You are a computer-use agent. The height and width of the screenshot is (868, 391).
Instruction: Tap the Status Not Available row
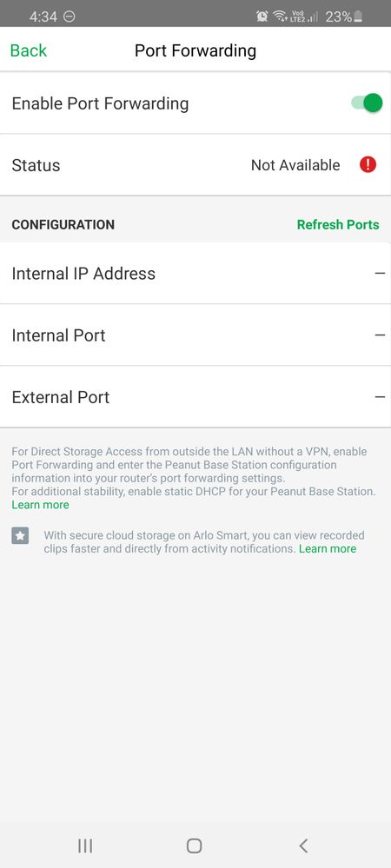click(195, 165)
